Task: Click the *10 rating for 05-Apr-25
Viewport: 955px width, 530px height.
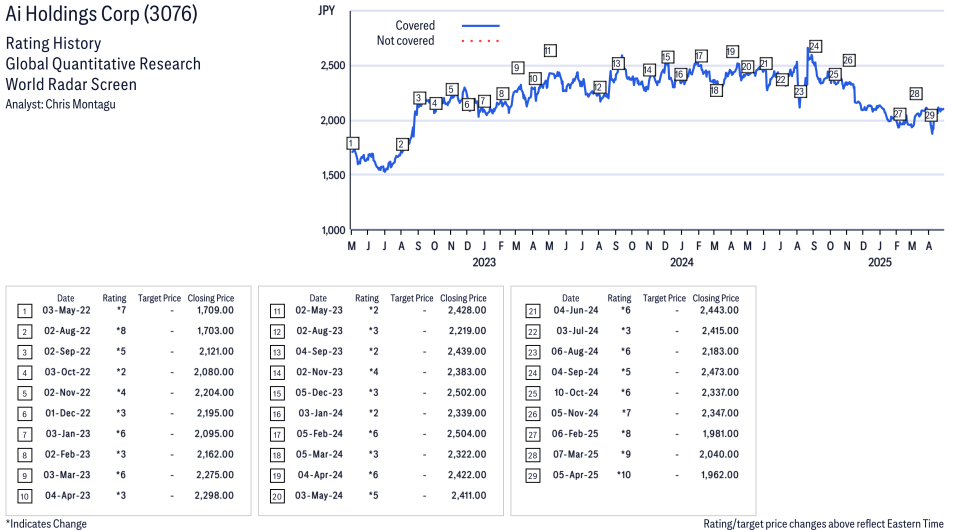Action: [624, 475]
